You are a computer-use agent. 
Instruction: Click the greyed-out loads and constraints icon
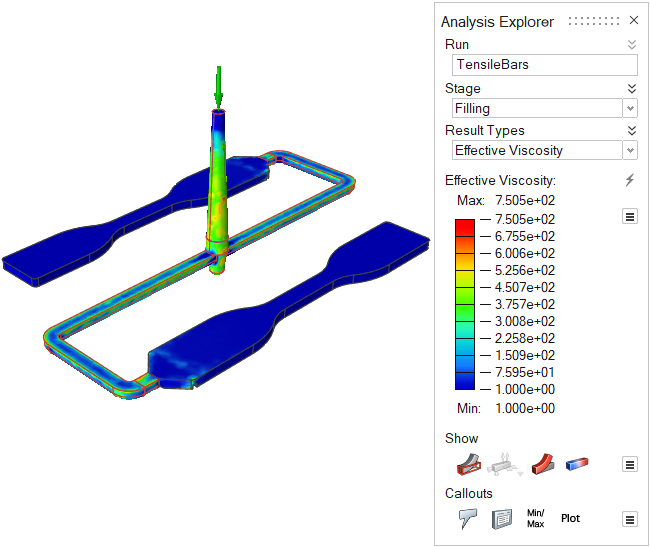coord(506,463)
